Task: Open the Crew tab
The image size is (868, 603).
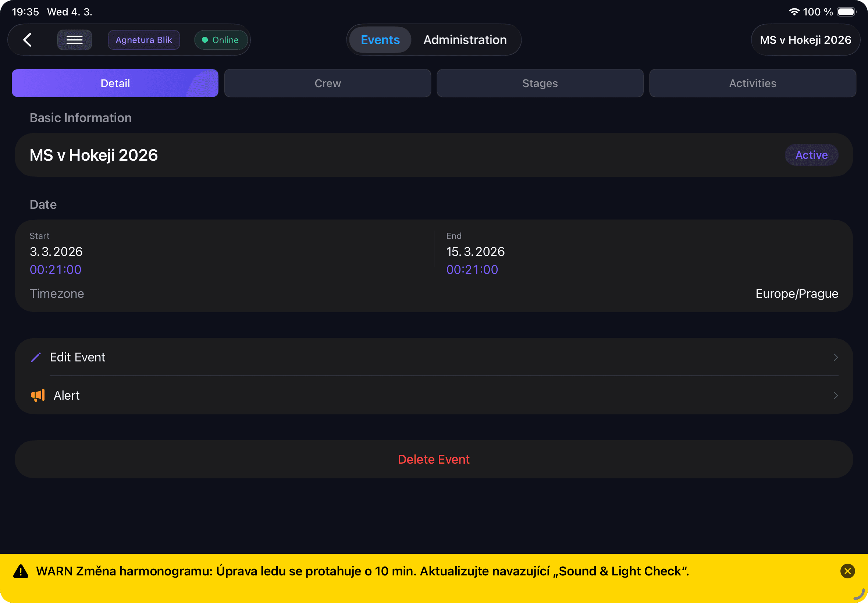Action: [327, 83]
